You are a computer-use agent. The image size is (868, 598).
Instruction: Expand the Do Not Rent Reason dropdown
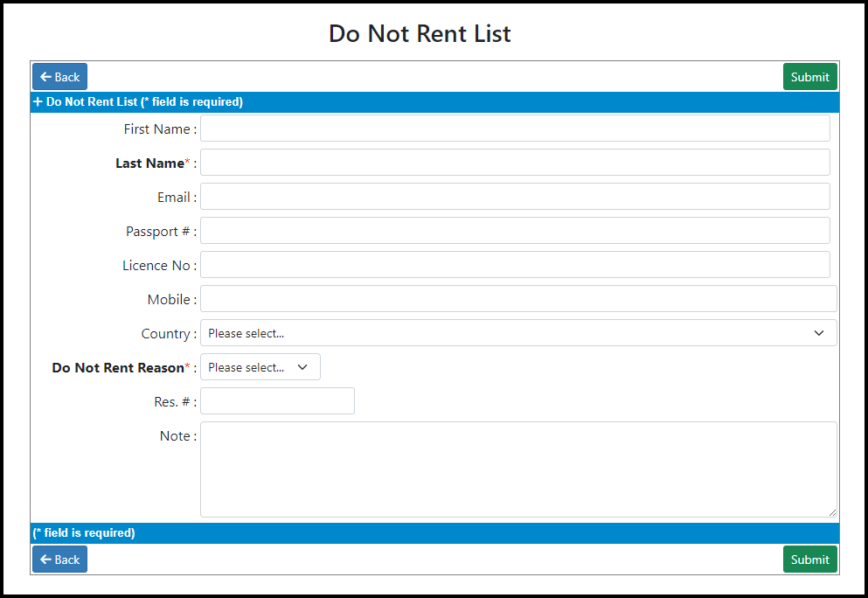tap(260, 367)
